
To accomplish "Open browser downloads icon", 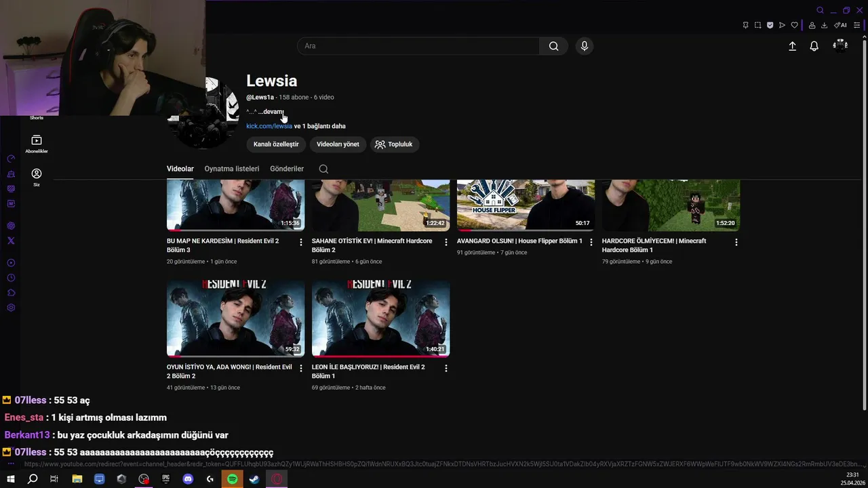I will pyautogui.click(x=824, y=25).
